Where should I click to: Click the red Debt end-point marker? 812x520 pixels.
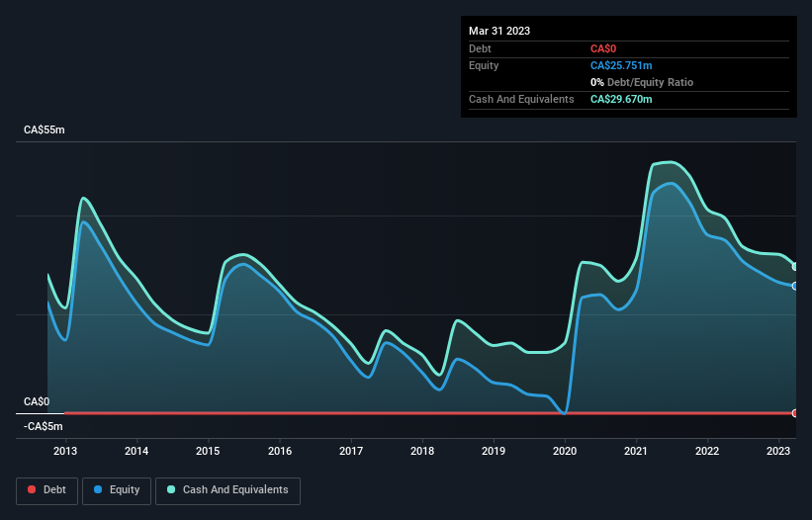point(795,413)
